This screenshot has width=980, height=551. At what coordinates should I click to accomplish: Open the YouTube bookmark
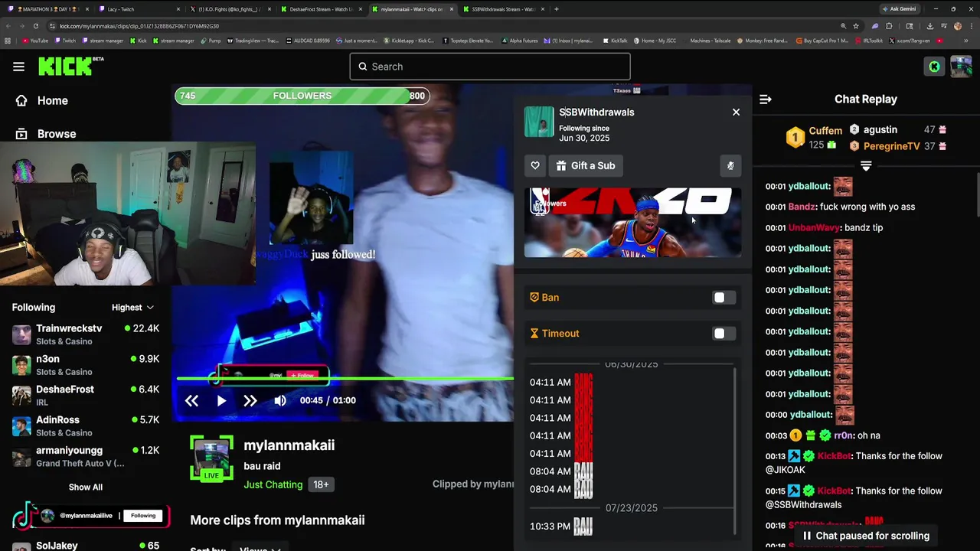coord(34,41)
